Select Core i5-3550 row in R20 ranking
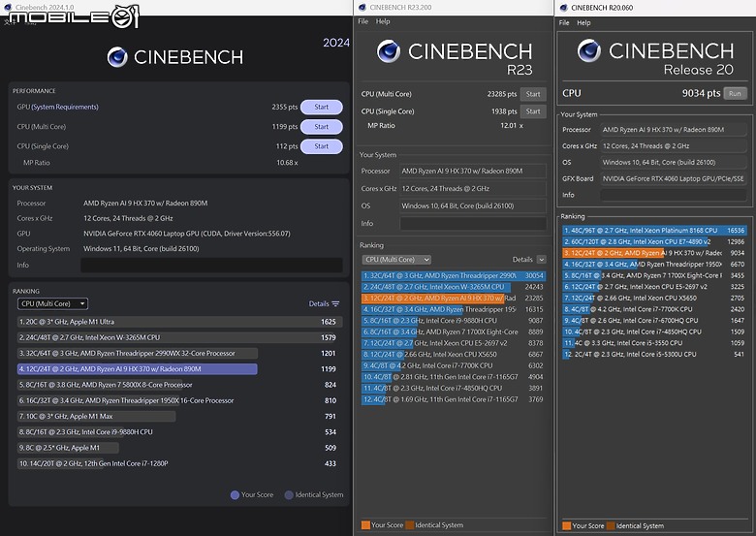 coord(654,343)
